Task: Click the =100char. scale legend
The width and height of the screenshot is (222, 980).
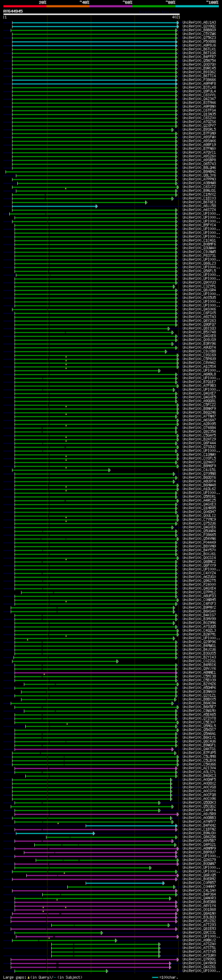Action: click(x=165, y=977)
